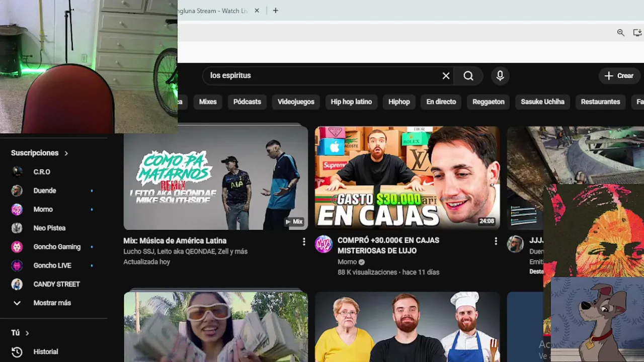
Task: Start voice search with the microphone icon
Action: click(x=500, y=75)
